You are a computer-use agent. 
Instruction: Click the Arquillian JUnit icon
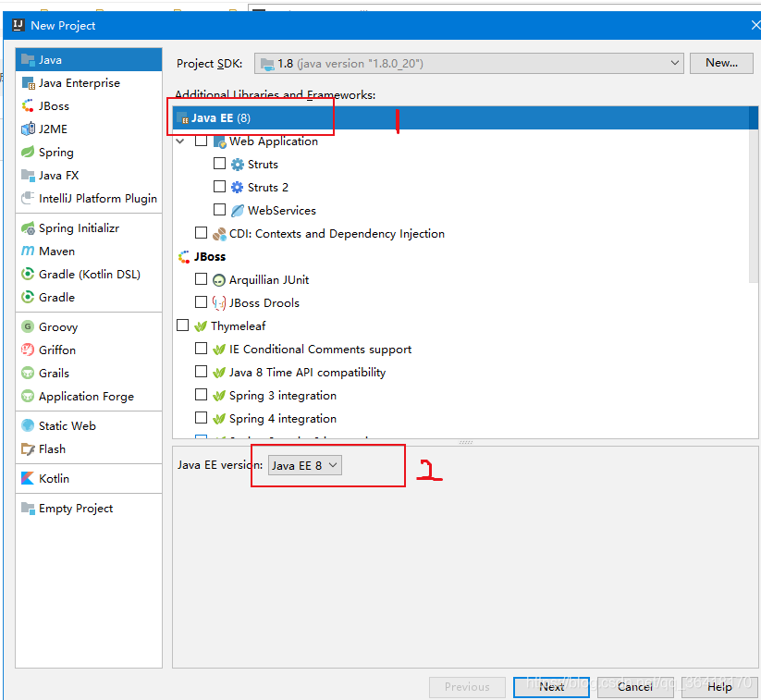[x=219, y=280]
